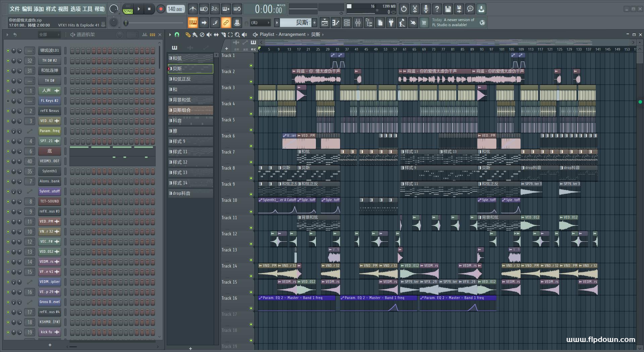
Task: Toggle the orange link controller icon
Action: click(x=226, y=23)
